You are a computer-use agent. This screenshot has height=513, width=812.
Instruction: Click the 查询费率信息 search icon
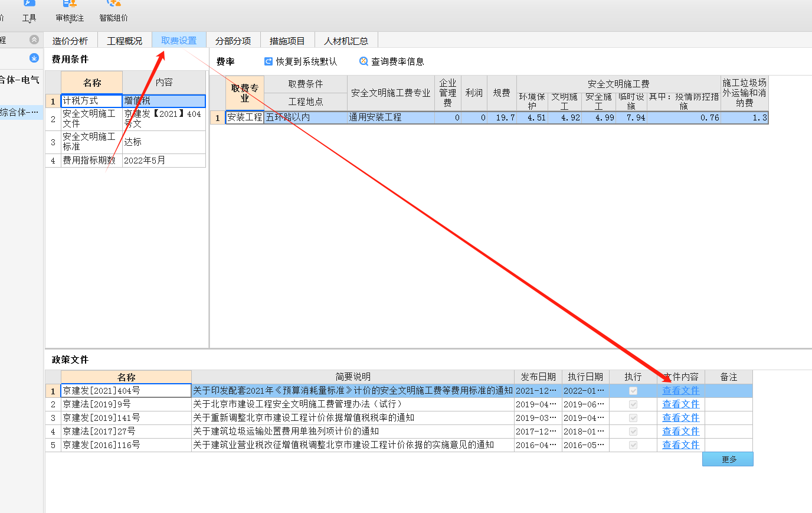click(364, 61)
